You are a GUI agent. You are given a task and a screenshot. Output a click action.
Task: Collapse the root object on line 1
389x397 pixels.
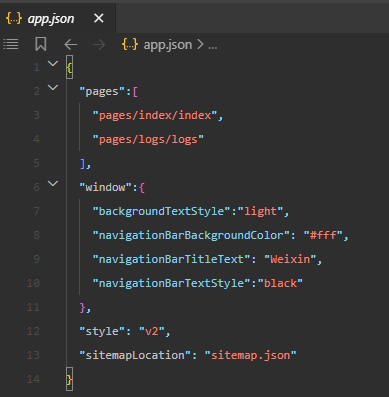click(x=53, y=63)
